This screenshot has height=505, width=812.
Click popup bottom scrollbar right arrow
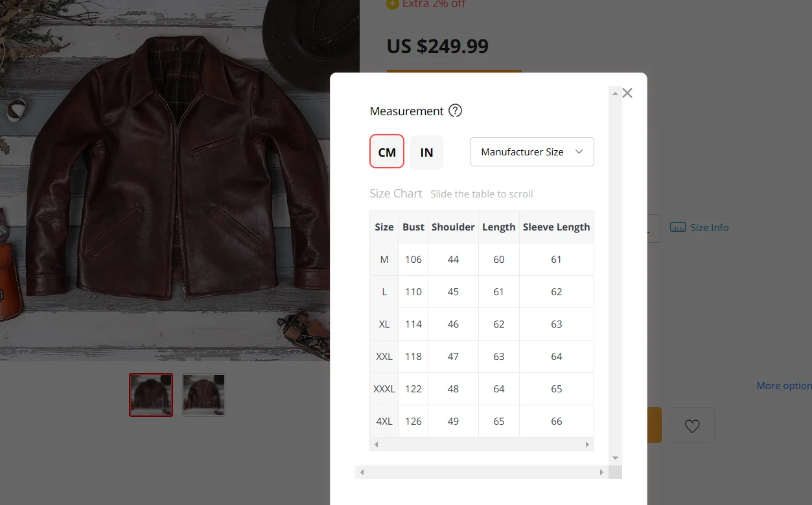click(602, 473)
